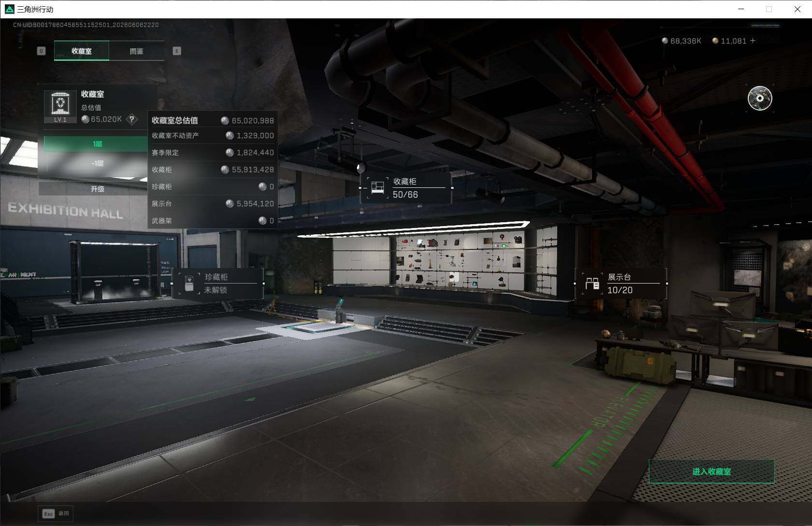The width and height of the screenshot is (812, 526).
Task: Click the 收藏柜 cabinet icon
Action: [x=377, y=187]
